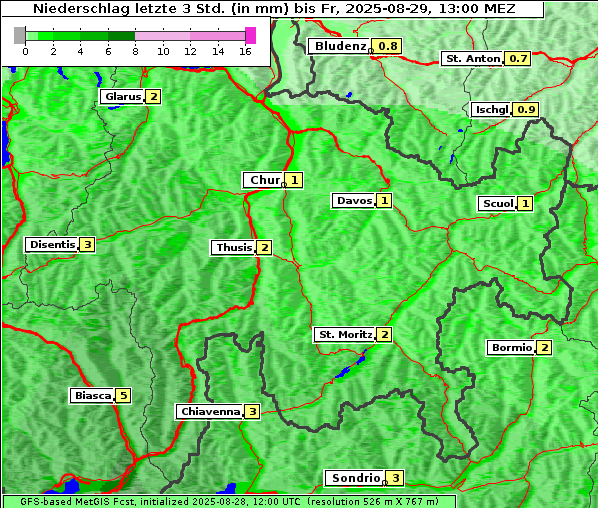The width and height of the screenshot is (598, 508).
Task: Click the Bormio station label
Action: pos(511,348)
